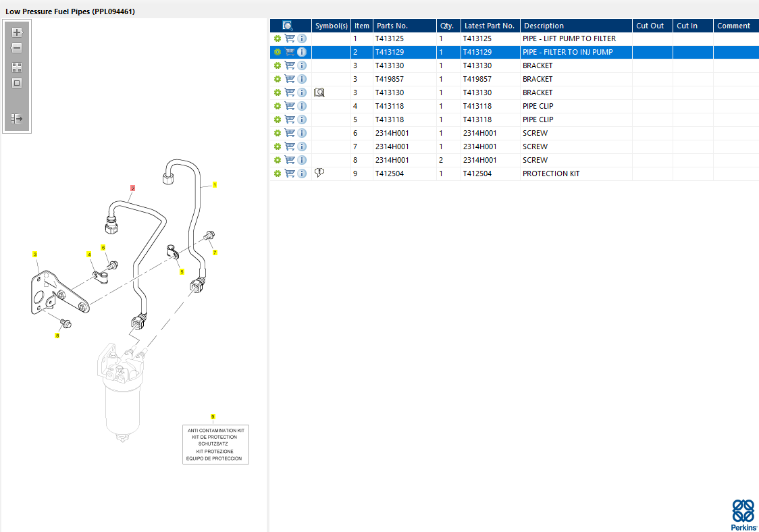This screenshot has height=532, width=759.
Task: Click quantity 2 on item 8 screw row
Action: coord(441,160)
